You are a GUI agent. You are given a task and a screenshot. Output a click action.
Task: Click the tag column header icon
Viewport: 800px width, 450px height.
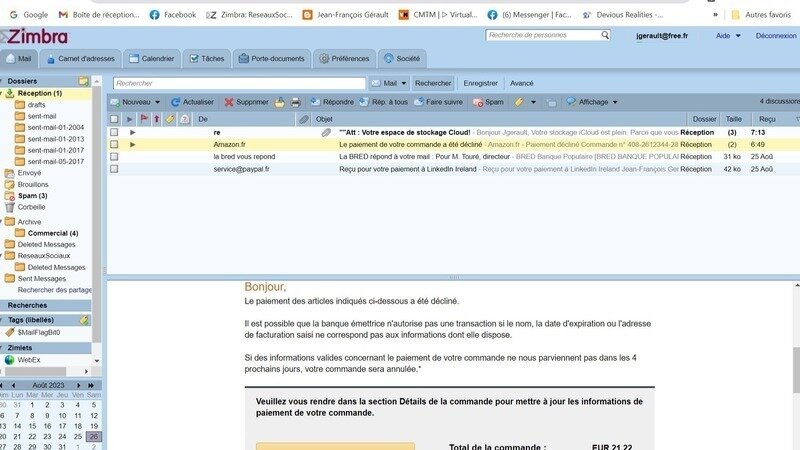pyautogui.click(x=170, y=119)
